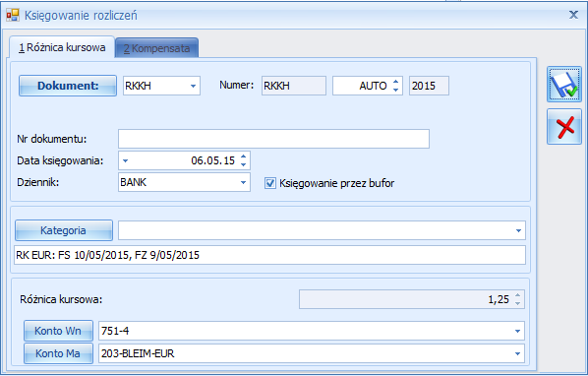Toggle Księgowanie przez bufor checkbox
This screenshot has height=376, width=588.
pos(270,183)
